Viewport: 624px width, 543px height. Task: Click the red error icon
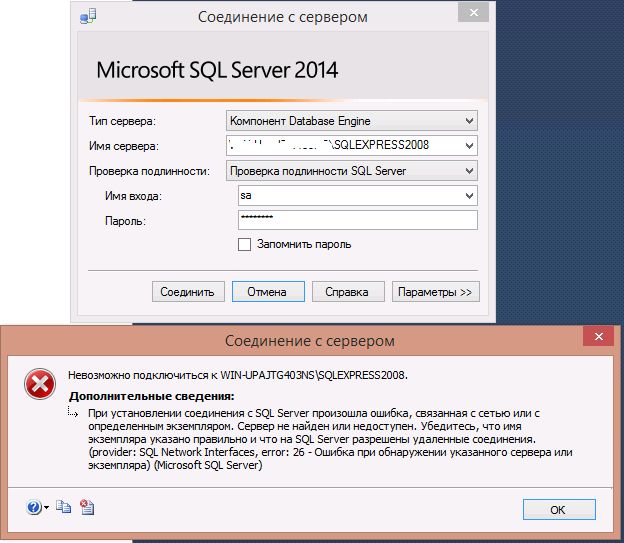point(40,384)
